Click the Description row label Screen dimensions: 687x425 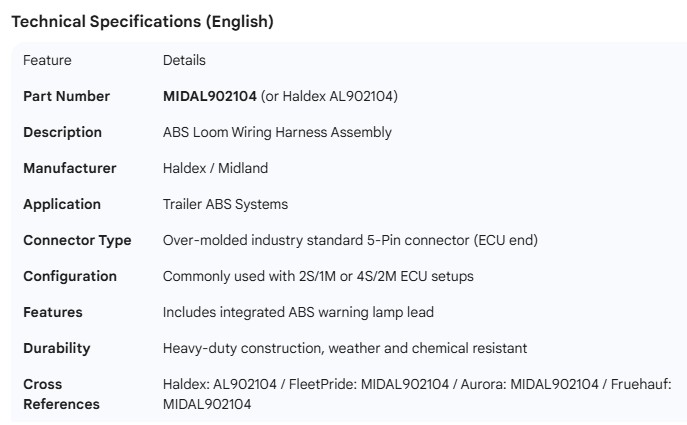pyautogui.click(x=62, y=132)
